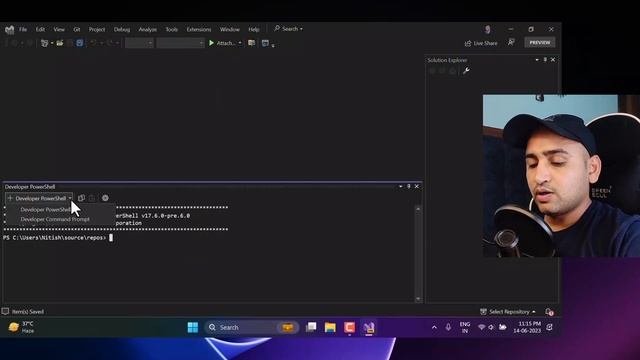
Task: Open the Project menu
Action: [x=97, y=29]
